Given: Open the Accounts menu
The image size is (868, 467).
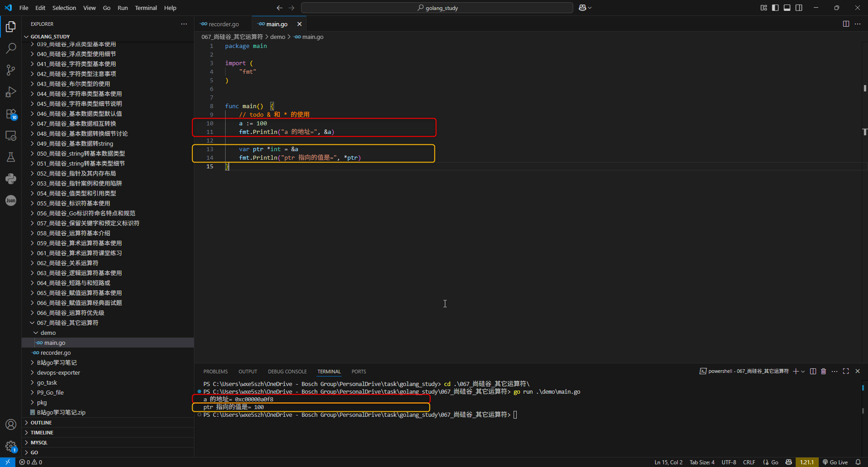Looking at the screenshot, I should (11, 424).
